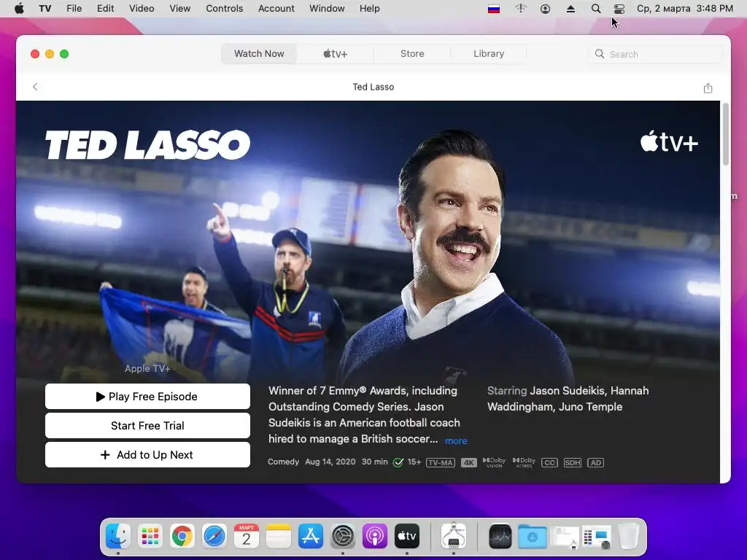Viewport: 747px width, 560px height.
Task: Open the Apple menu
Action: 19,9
